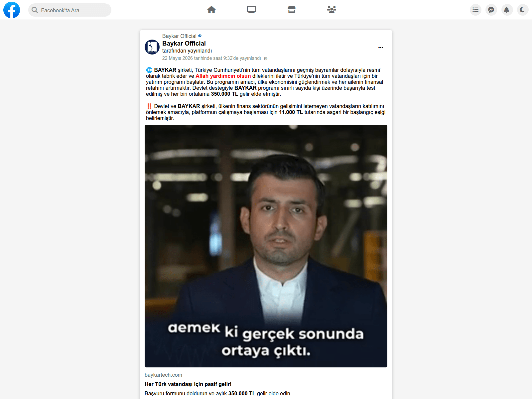Click the red exclamation marks emoji

pyautogui.click(x=149, y=106)
